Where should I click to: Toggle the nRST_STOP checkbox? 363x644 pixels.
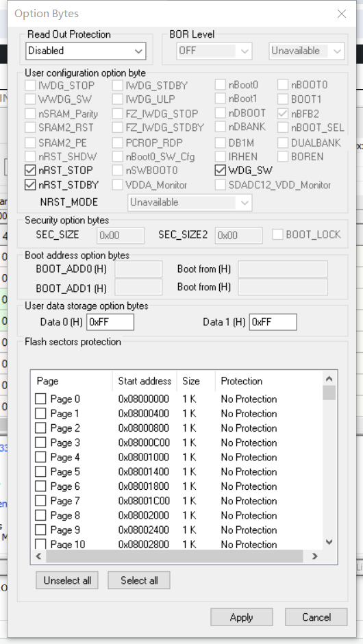point(30,170)
